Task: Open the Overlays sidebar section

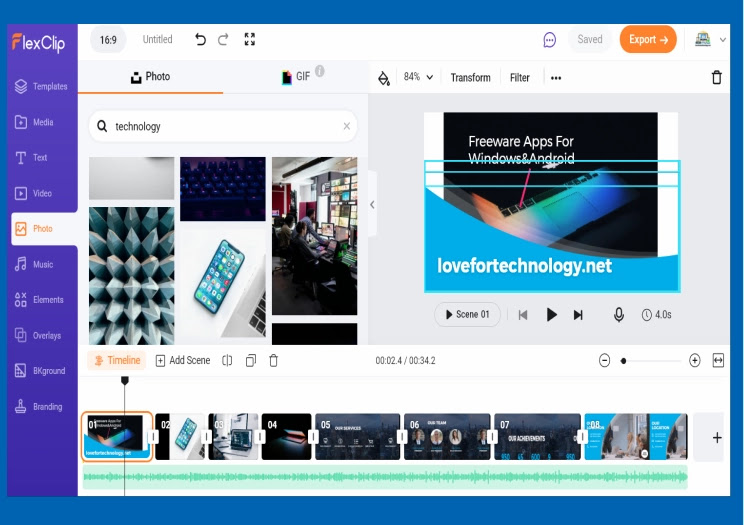Action: (38, 336)
